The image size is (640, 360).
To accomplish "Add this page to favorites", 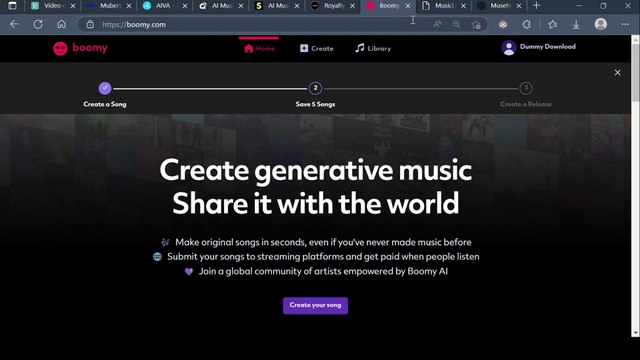I will point(476,24).
